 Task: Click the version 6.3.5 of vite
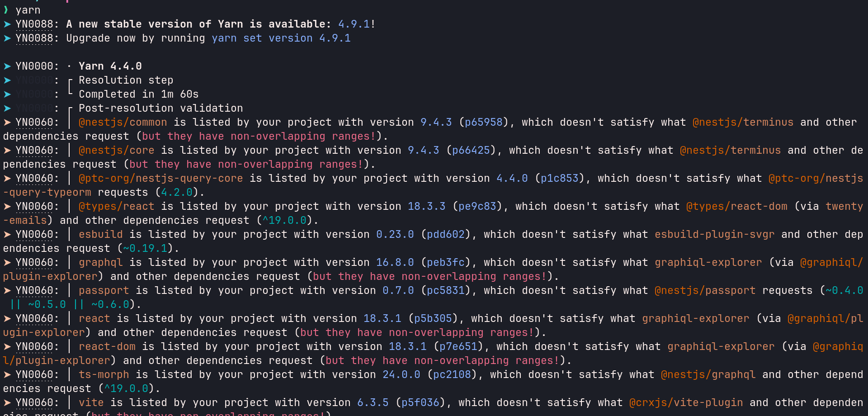pyautogui.click(x=373, y=402)
